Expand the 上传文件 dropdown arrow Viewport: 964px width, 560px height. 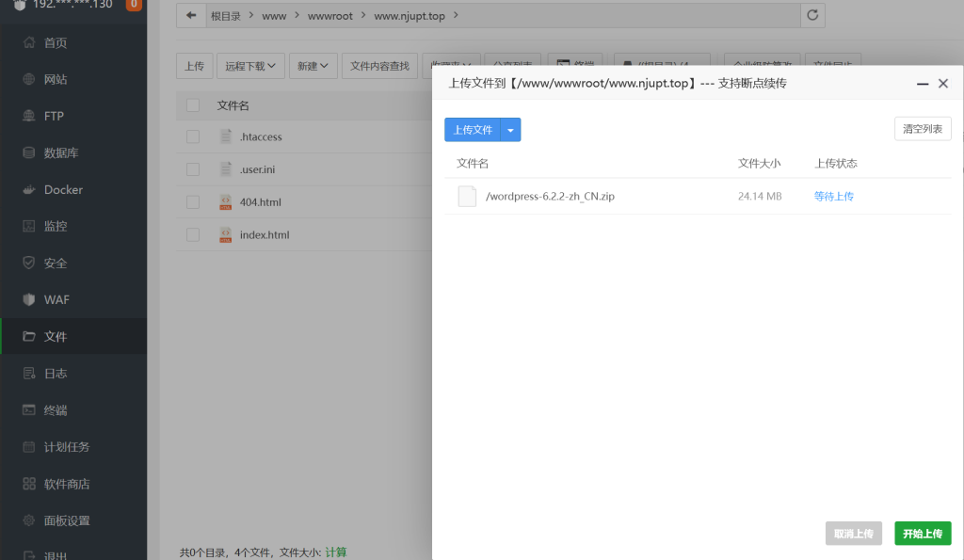[510, 130]
